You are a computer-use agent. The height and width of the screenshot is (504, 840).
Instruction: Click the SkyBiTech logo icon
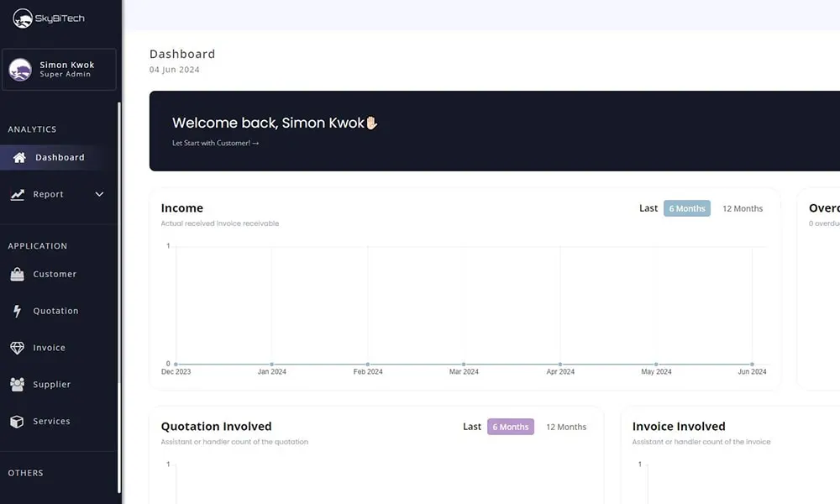click(22, 18)
